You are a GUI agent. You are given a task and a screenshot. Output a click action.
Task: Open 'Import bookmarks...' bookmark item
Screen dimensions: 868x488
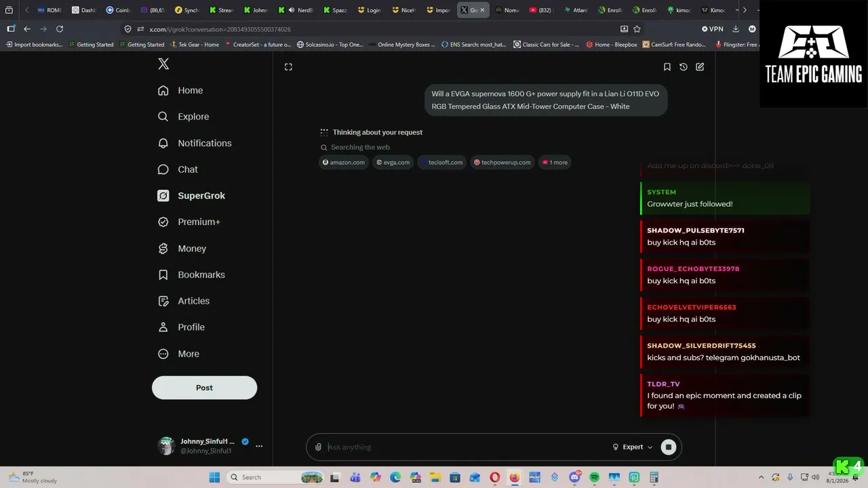point(35,45)
